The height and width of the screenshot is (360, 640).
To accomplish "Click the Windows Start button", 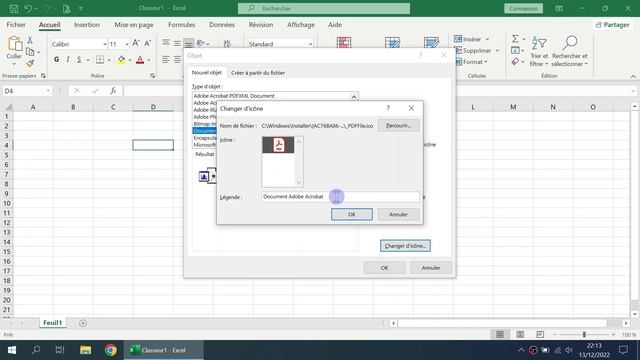I will (x=12, y=350).
